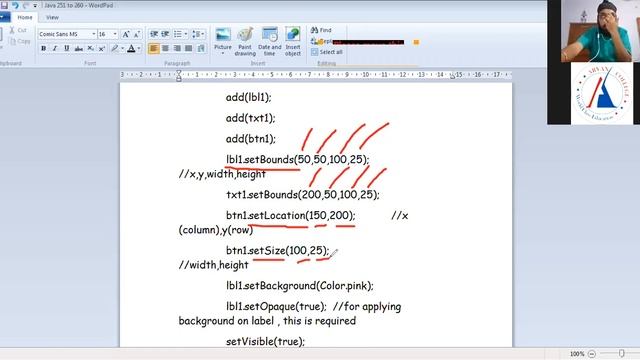Expand the Picture dropdown arrow
Image resolution: width=640 pixels, height=360 pixels.
click(223, 53)
